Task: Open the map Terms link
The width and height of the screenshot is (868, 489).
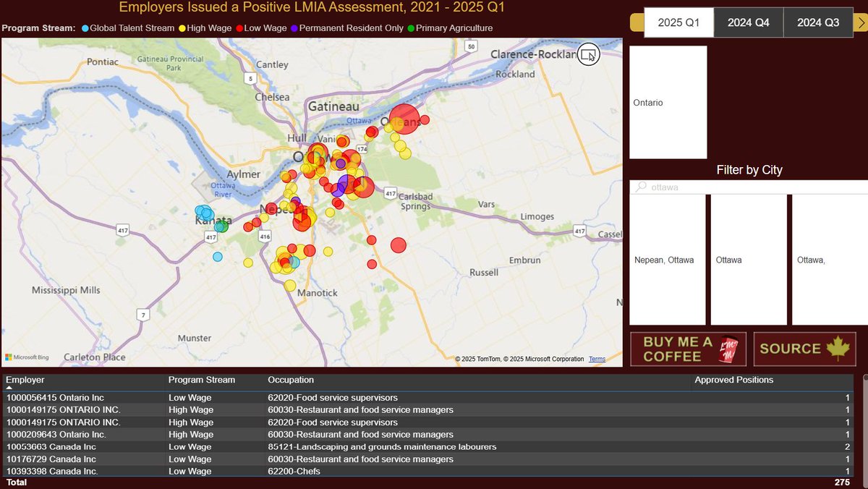Action: (597, 359)
